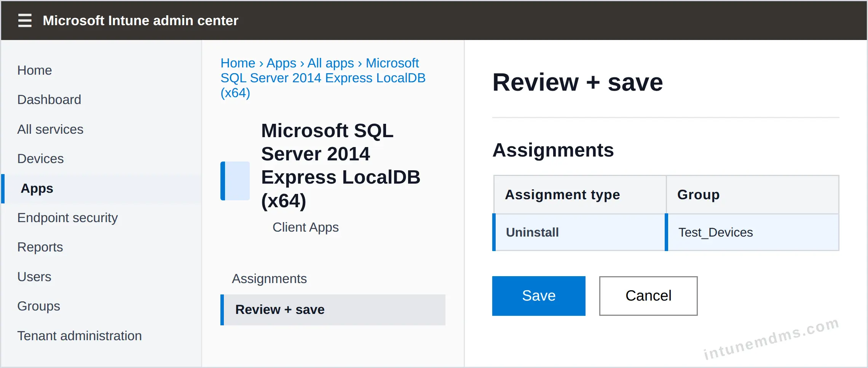868x368 pixels.
Task: Go to Home in the sidebar
Action: pos(35,70)
